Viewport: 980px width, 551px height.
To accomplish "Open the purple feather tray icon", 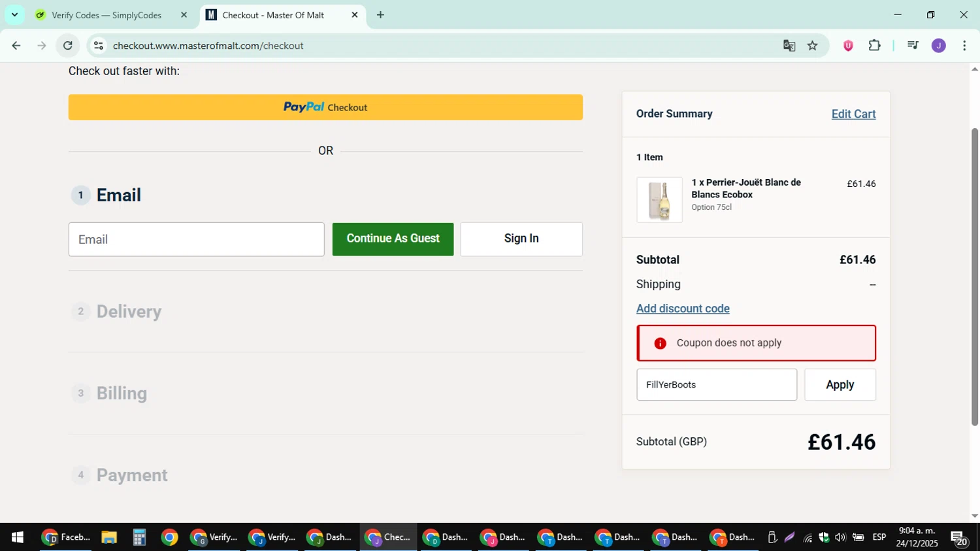I will (789, 537).
